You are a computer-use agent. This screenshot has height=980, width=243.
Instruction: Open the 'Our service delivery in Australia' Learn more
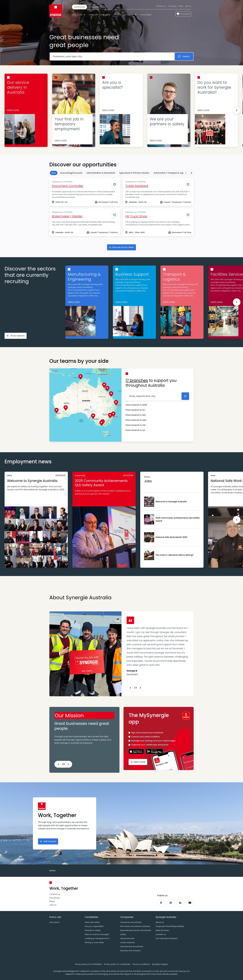(x=13, y=110)
